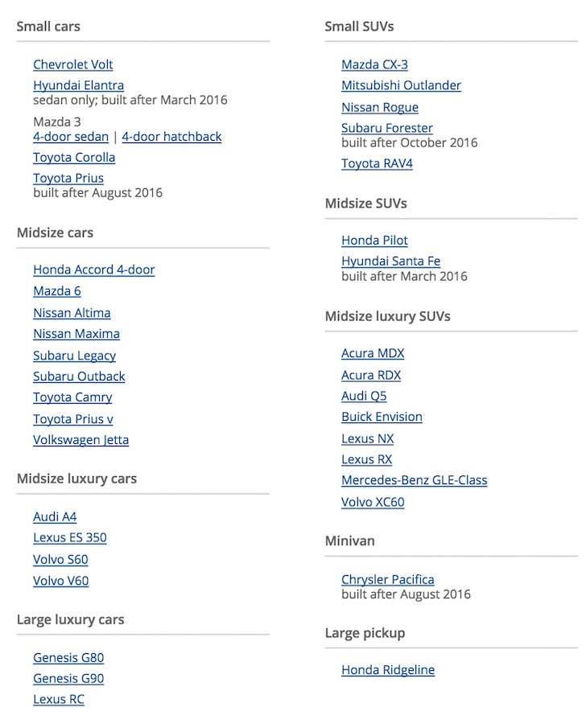Viewport: 586px width, 728px height.
Task: Open the Volkswagen Jetta link
Action: (x=80, y=440)
